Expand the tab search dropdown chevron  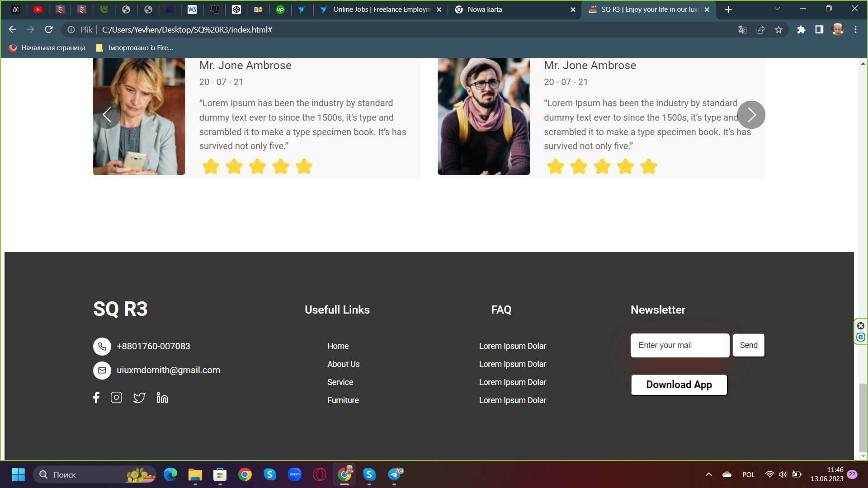[x=778, y=9]
